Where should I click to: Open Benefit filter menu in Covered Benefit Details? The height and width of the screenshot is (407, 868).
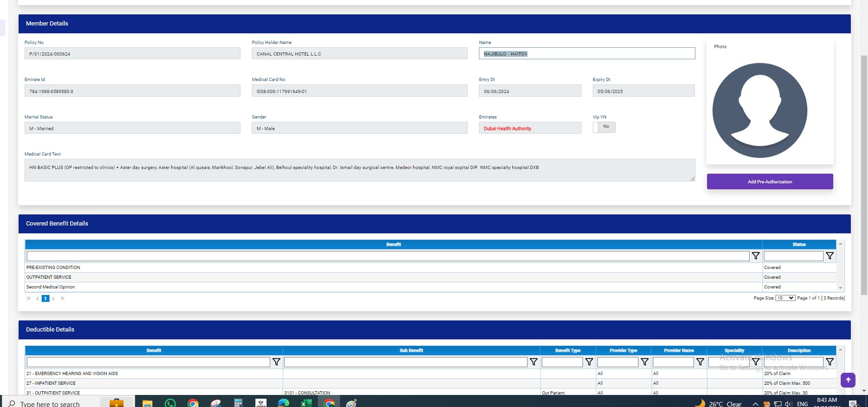coord(756,256)
